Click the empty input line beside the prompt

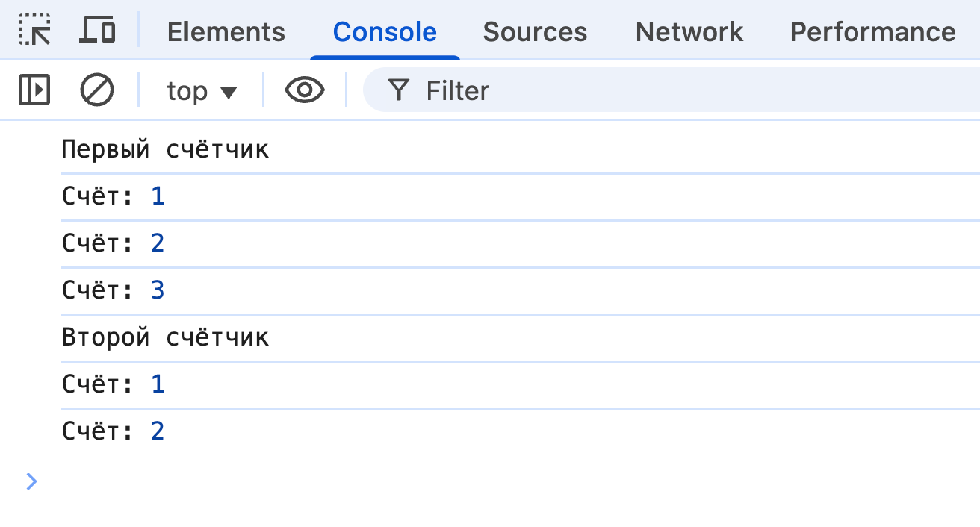point(448,481)
